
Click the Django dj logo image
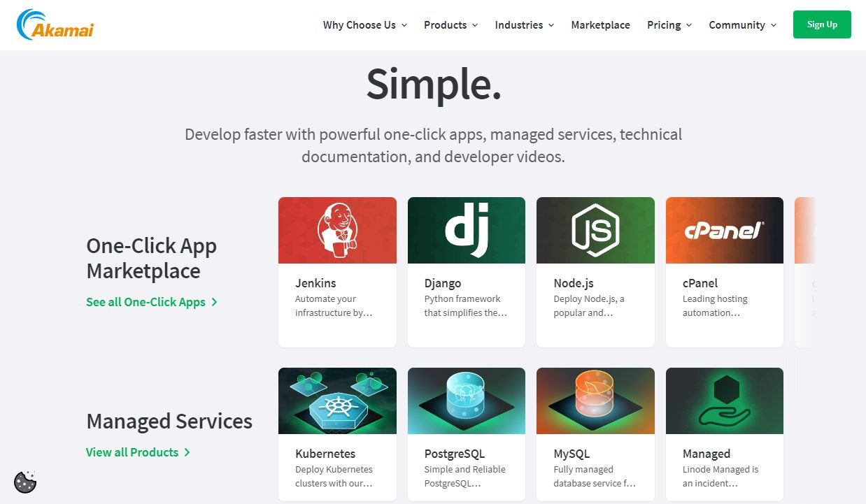click(466, 230)
